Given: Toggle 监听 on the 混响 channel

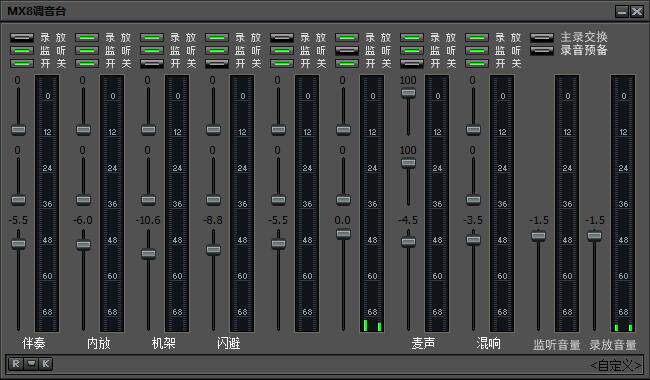Looking at the screenshot, I should click(x=477, y=51).
